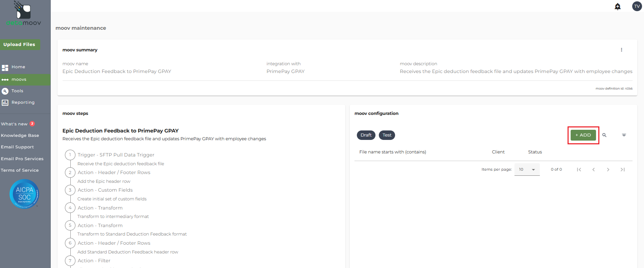Click the moov description value text
The image size is (644, 268).
point(516,71)
